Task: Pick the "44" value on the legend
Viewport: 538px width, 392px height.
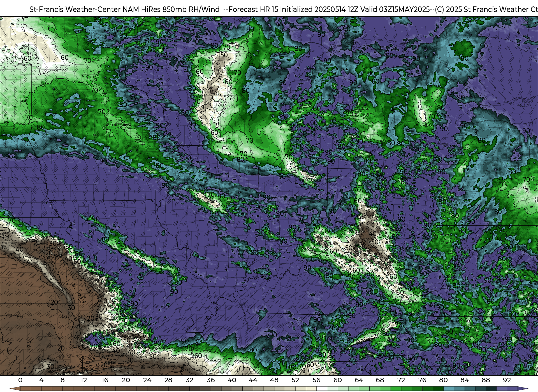Action: pyautogui.click(x=253, y=380)
